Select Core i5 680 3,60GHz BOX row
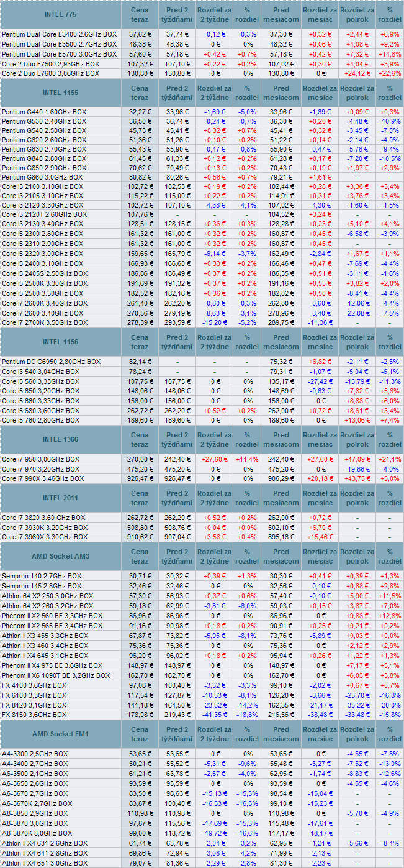Image resolution: width=404 pixels, height=868 pixels. point(202,410)
